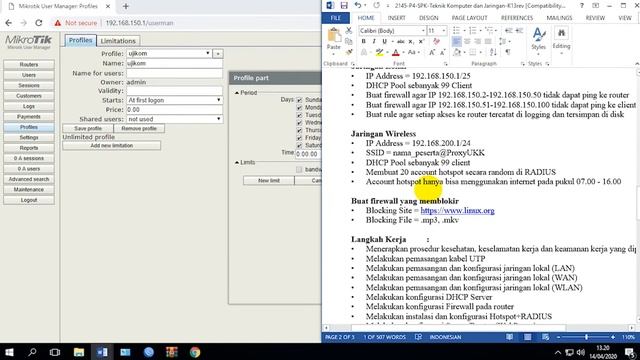This screenshot has height=360, width=640.
Task: Click the Undo arrow in Word quick access toolbar
Action: (x=358, y=6)
